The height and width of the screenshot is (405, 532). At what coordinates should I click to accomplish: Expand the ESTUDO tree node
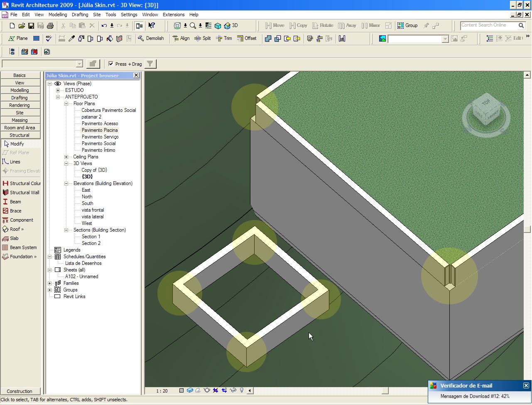(58, 90)
